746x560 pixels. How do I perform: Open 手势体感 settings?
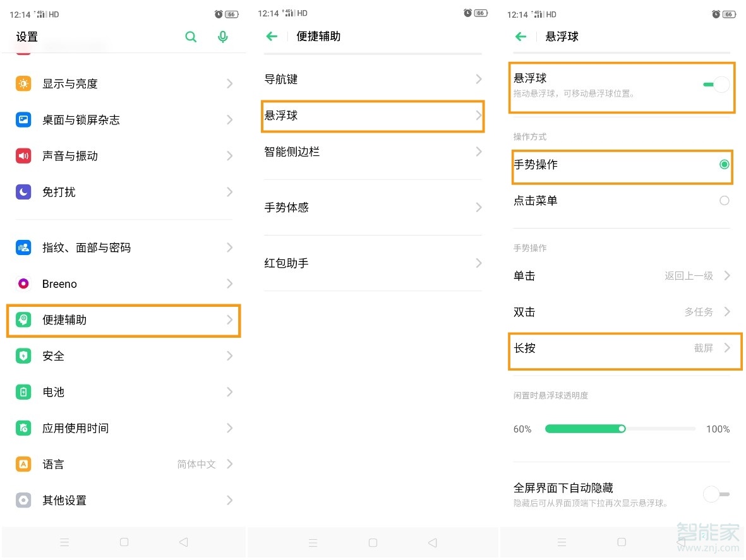373,207
